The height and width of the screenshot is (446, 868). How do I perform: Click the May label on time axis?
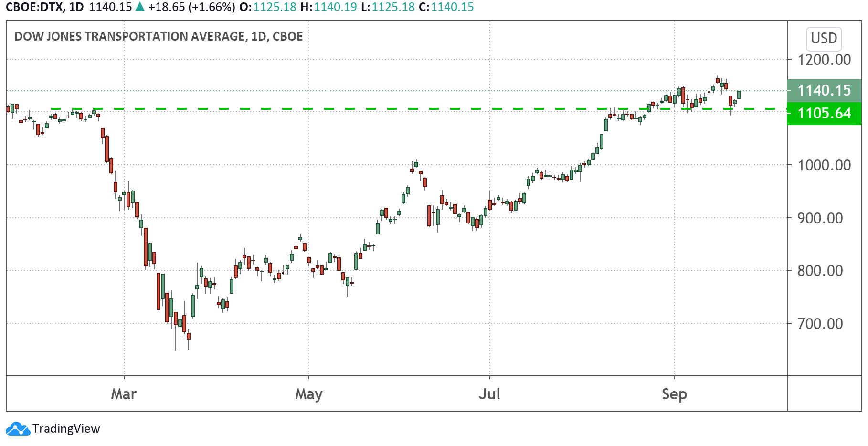[x=309, y=394]
